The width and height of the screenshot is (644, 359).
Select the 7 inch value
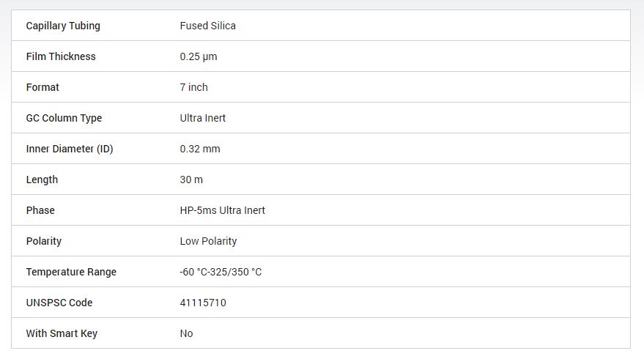[x=193, y=87]
